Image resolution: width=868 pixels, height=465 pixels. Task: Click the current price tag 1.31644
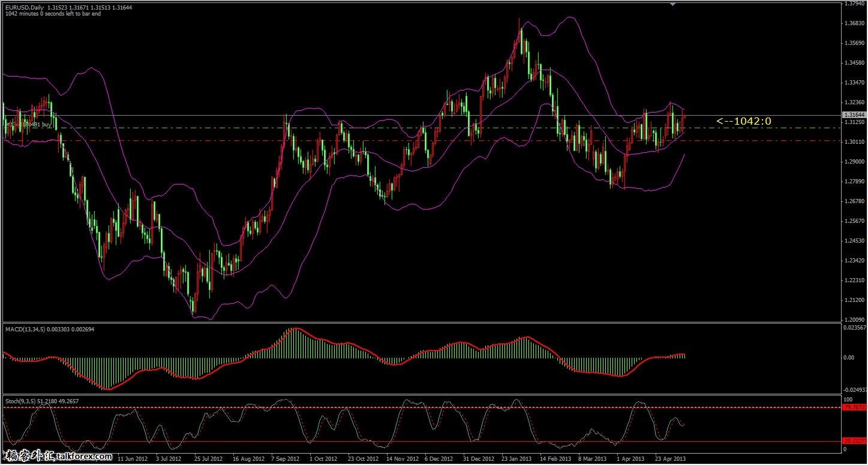pos(854,114)
